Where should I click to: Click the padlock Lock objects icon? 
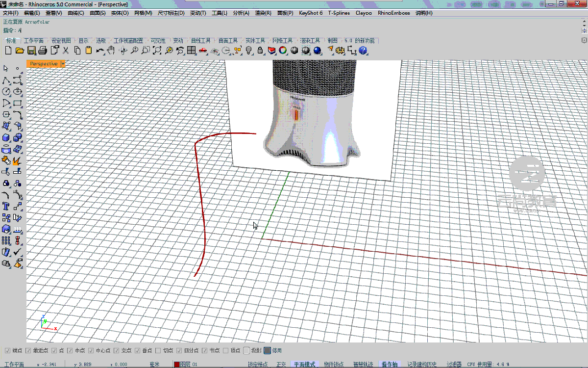pos(260,50)
